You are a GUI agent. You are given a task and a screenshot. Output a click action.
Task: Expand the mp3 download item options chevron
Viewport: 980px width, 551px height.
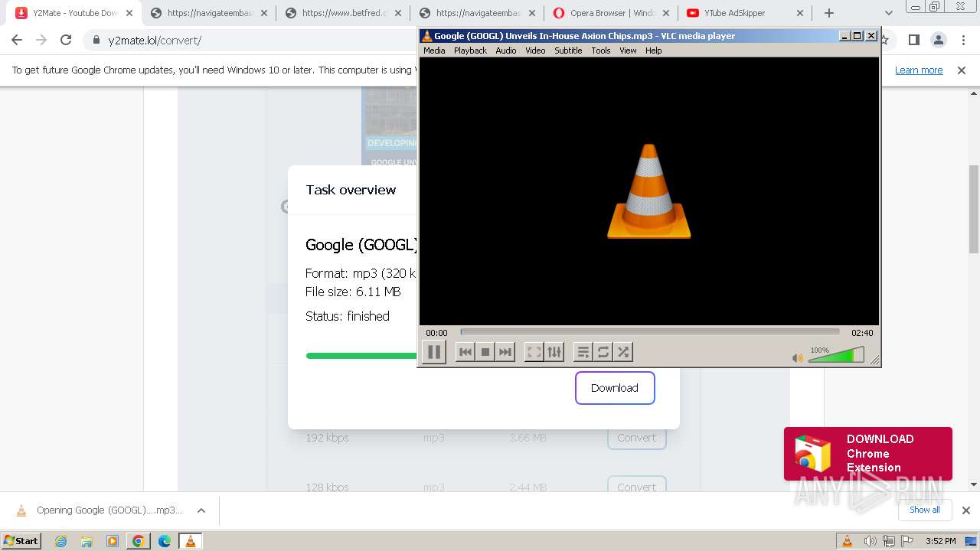coord(201,510)
